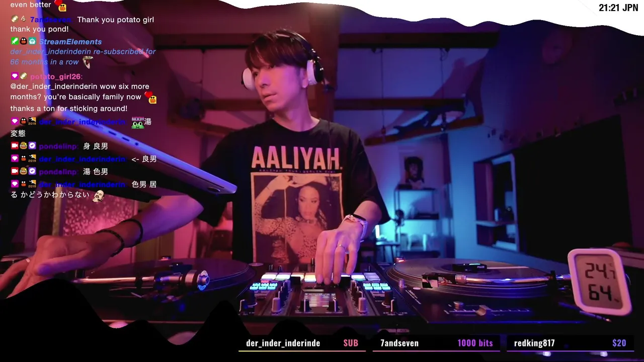Click the penguin badge in the StreamElements row

tap(23, 41)
